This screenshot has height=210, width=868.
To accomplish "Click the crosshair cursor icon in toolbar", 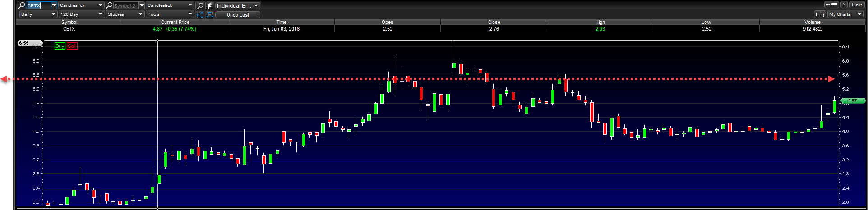I will (x=210, y=5).
